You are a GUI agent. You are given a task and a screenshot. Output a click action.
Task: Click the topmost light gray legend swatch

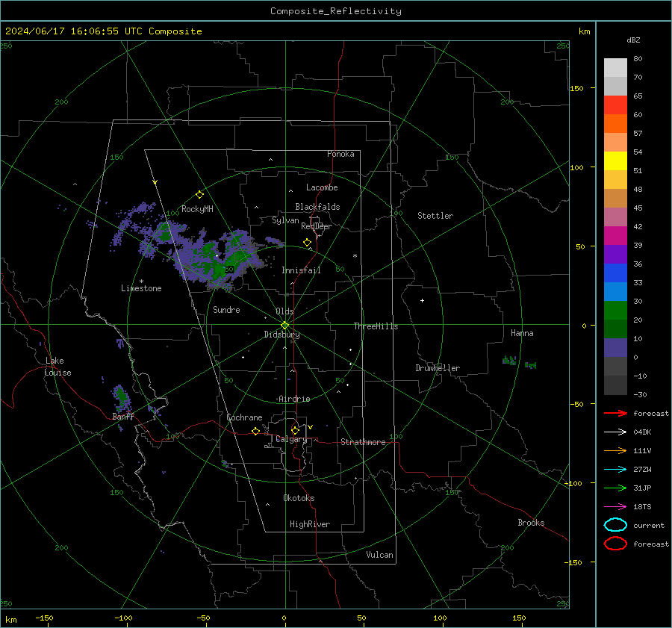point(615,67)
